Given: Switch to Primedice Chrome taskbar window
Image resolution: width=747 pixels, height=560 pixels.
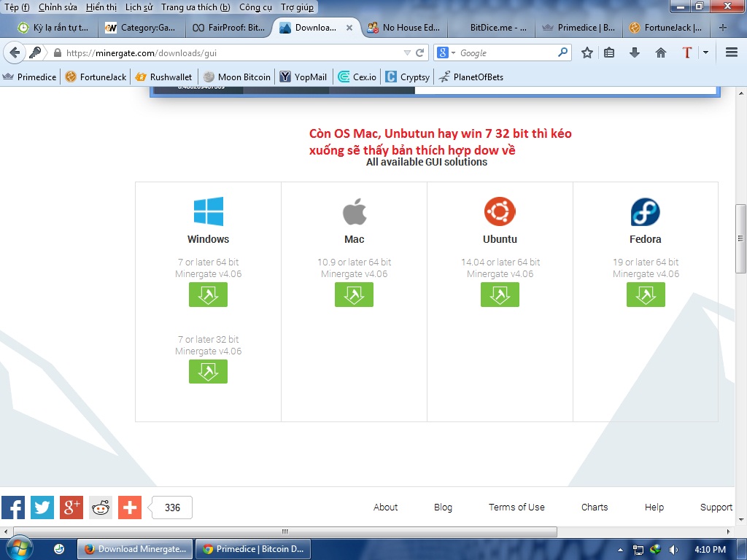Looking at the screenshot, I should [x=253, y=549].
